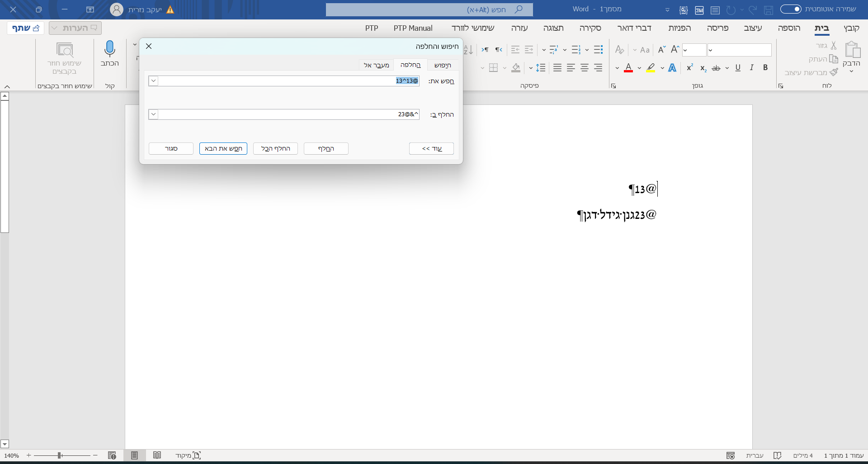Viewport: 868px width, 464px height.
Task: Open the סקירה (Review) ribbon tab
Action: pos(590,28)
